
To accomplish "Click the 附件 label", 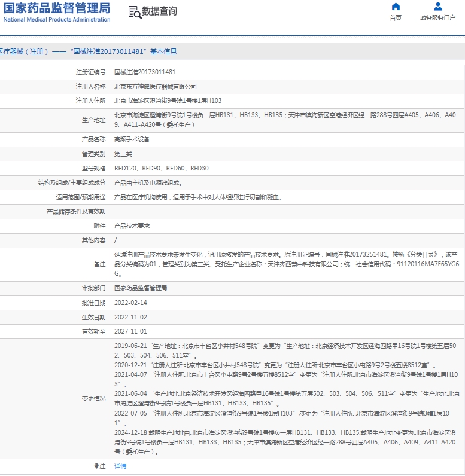I will coord(99,226).
